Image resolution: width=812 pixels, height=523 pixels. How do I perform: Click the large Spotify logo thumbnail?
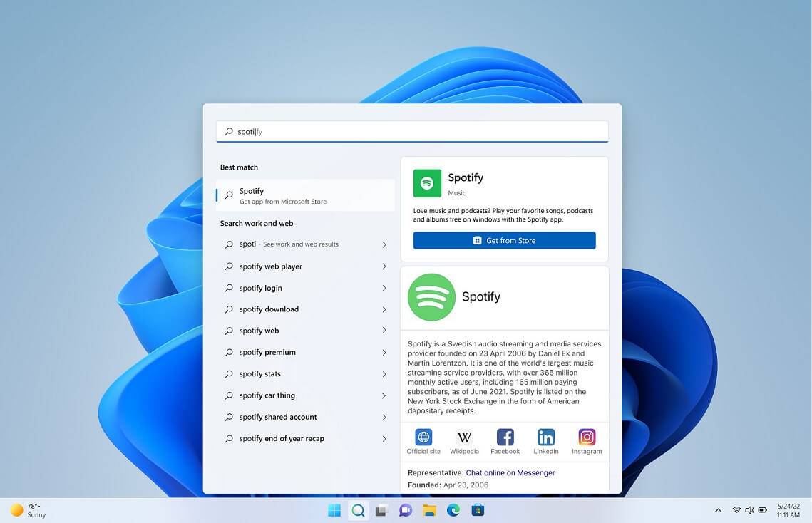point(430,296)
